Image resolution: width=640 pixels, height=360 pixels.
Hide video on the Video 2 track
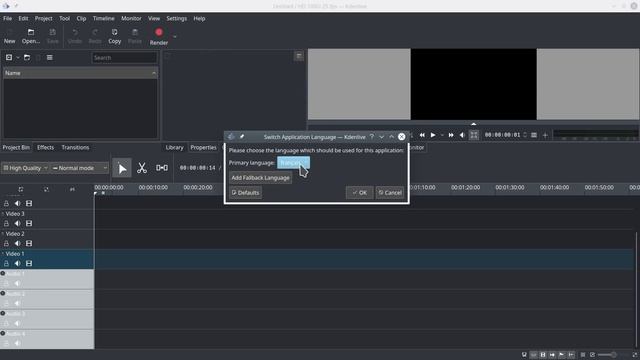click(29, 244)
